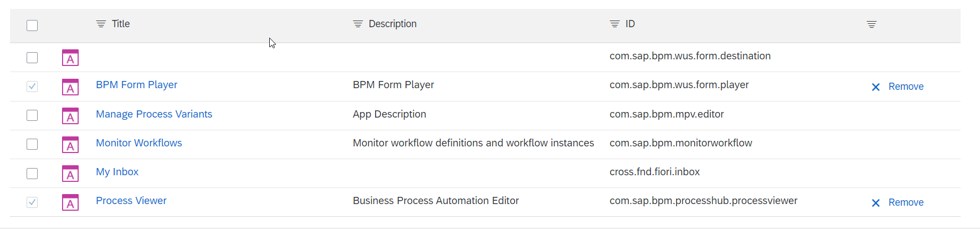Click X icon beside BPM Form Player Remove
Screen dimensions: 980x244
pyautogui.click(x=876, y=87)
